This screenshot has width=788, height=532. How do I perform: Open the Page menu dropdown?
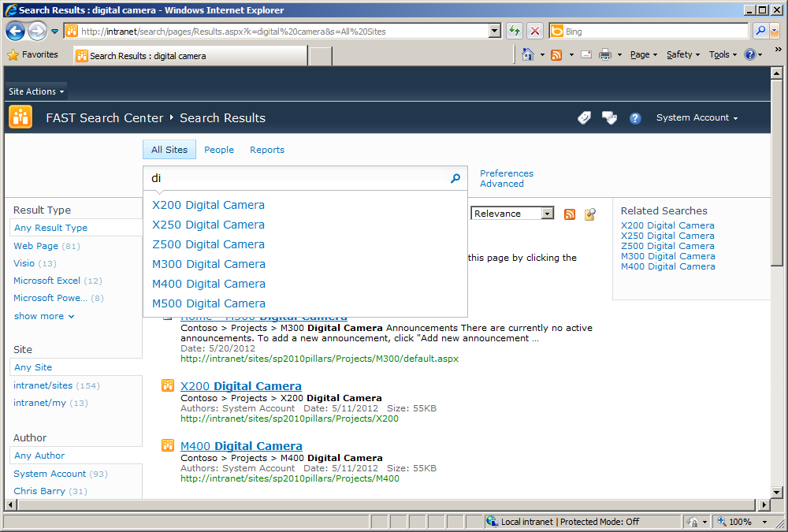[644, 54]
